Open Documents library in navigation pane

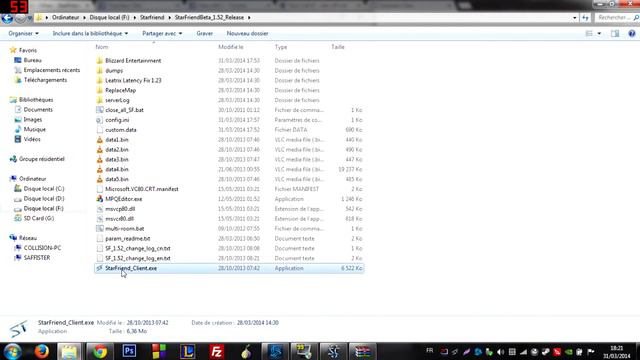pyautogui.click(x=38, y=110)
